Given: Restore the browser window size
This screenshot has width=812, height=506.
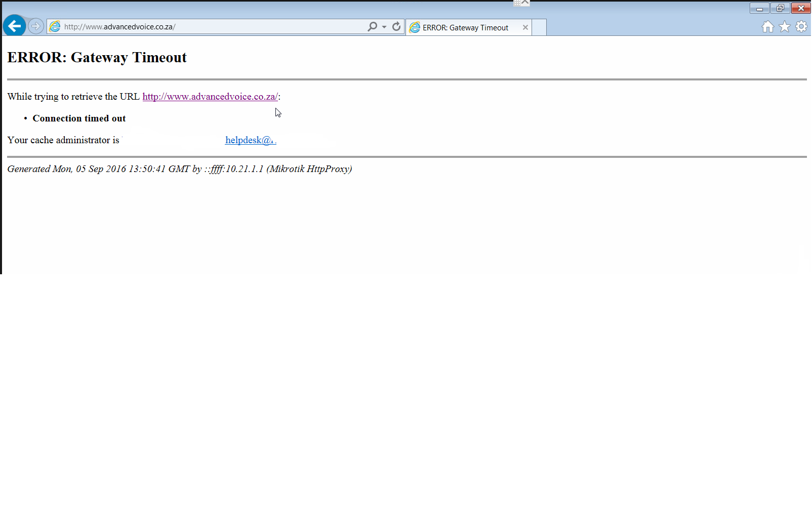Looking at the screenshot, I should (x=780, y=8).
